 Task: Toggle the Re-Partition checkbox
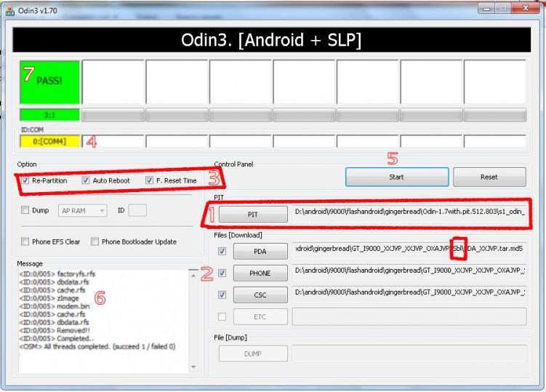tap(25, 180)
